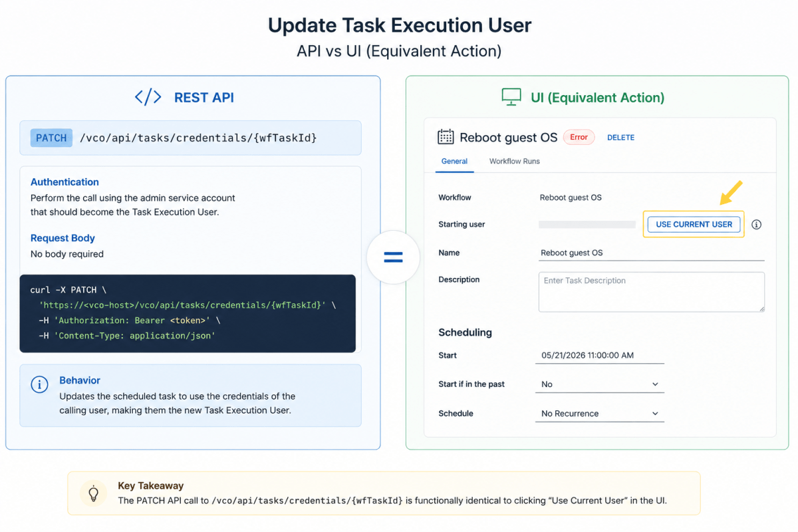The height and width of the screenshot is (532, 798).
Task: Click the curl -X PATCH line in code block
Action: coord(68,290)
